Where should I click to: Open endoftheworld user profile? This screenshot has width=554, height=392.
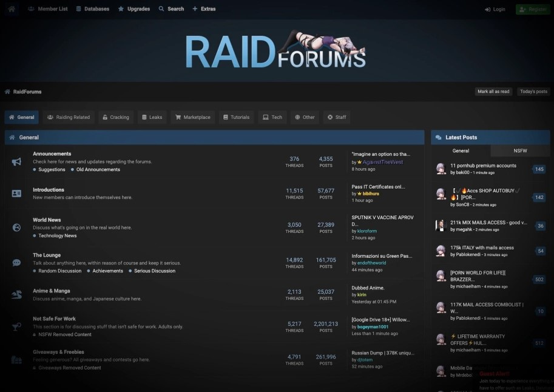pos(372,263)
